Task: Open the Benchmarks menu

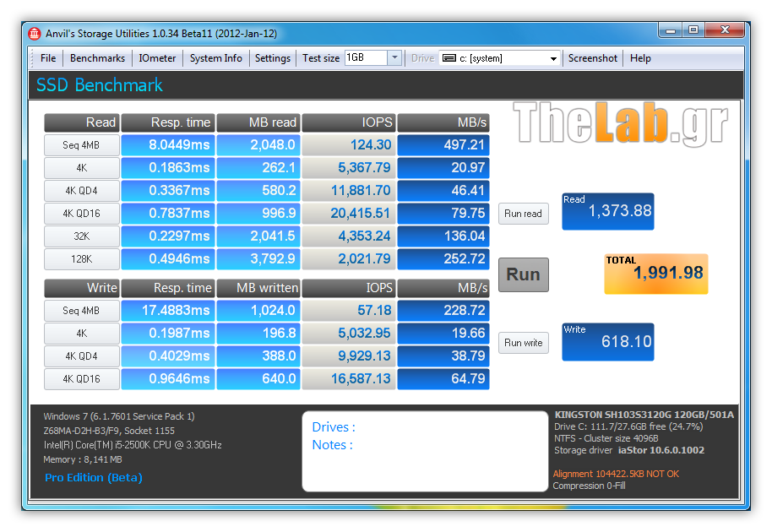Action: [x=97, y=58]
